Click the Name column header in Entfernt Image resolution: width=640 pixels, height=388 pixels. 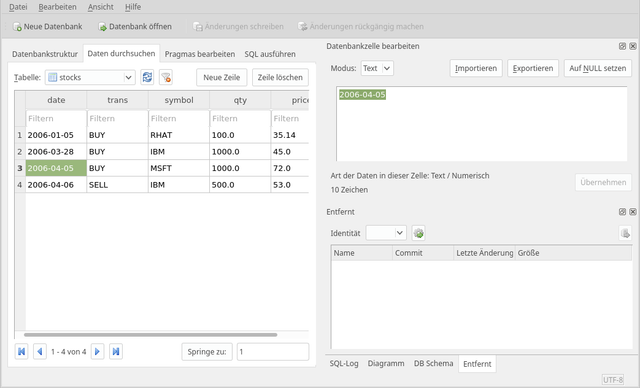click(x=362, y=253)
